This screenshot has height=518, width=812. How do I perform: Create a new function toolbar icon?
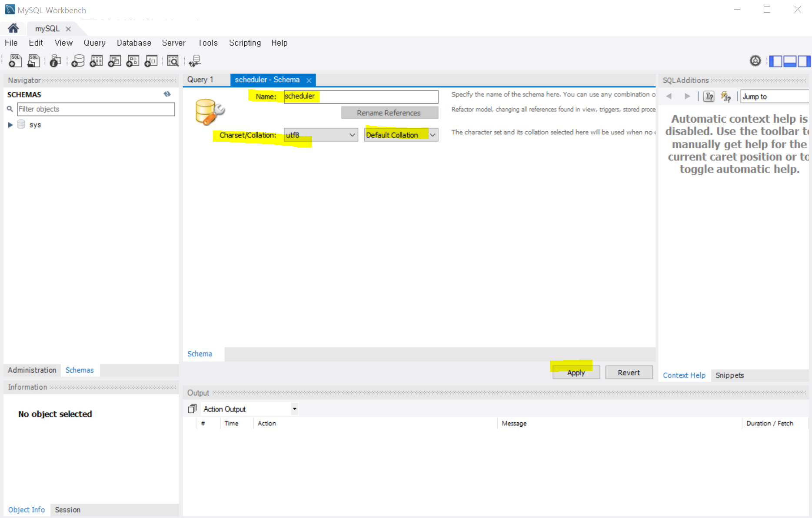point(151,61)
